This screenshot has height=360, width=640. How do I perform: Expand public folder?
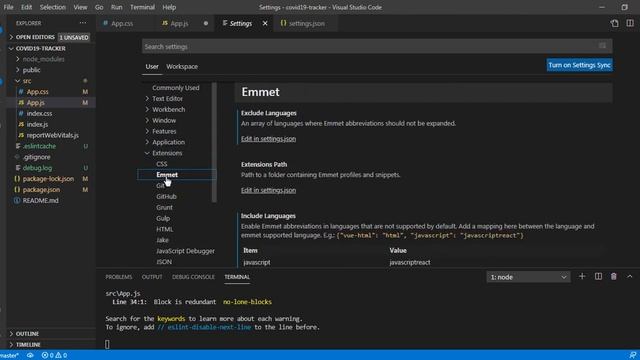tap(31, 70)
